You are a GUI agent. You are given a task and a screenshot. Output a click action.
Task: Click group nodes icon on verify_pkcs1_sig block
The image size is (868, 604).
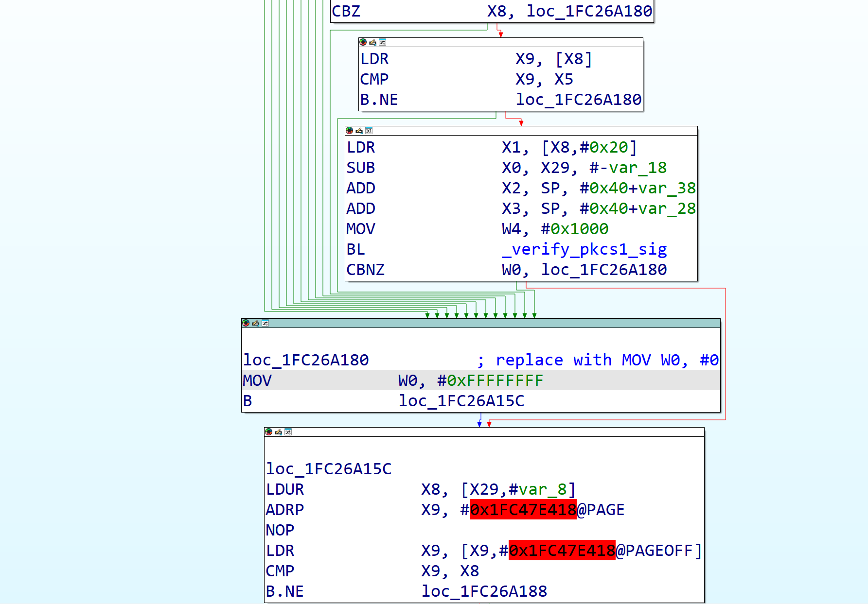click(x=369, y=131)
